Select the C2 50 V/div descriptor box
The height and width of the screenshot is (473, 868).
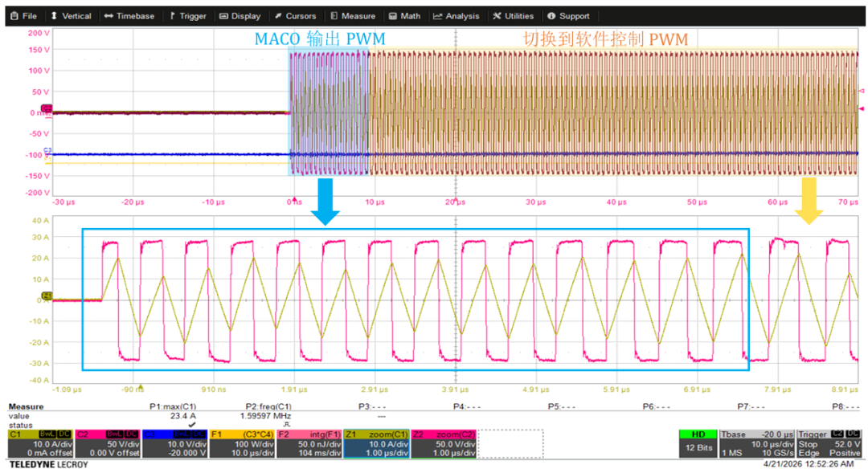coord(108,443)
